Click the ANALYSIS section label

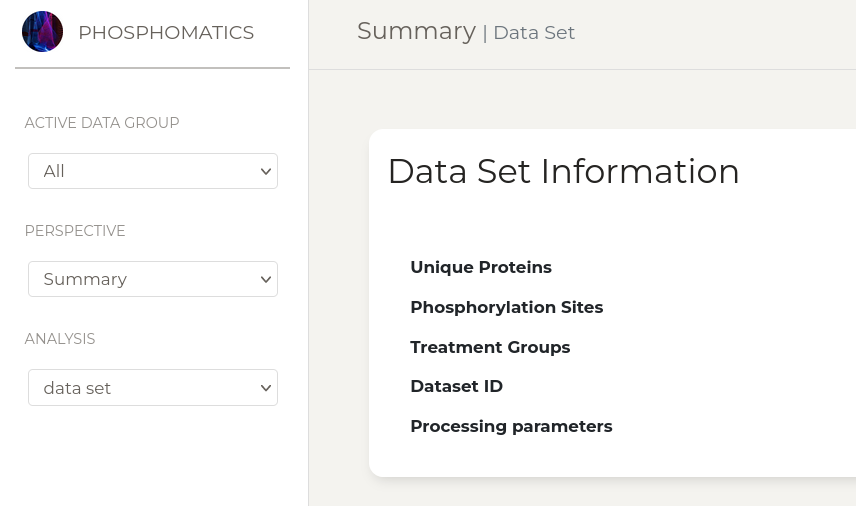point(60,339)
